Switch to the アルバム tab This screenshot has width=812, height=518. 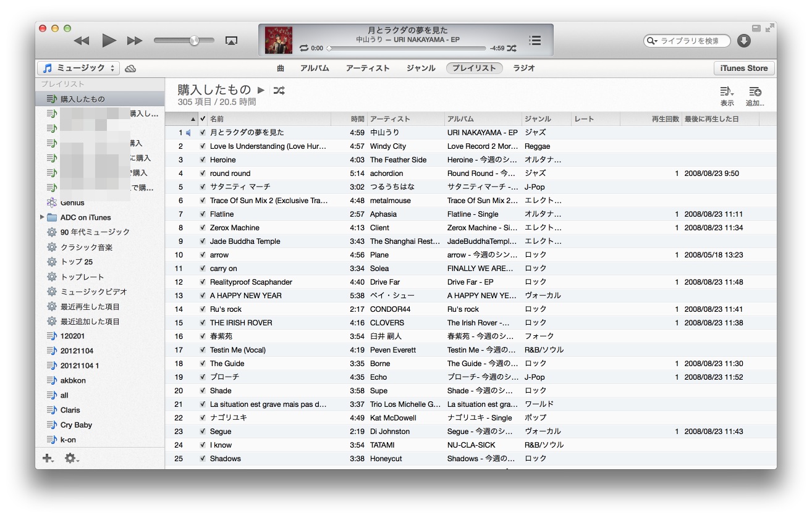click(x=315, y=68)
